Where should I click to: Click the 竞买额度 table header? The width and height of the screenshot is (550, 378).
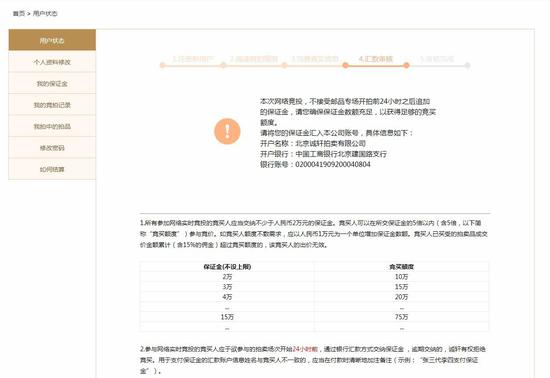pyautogui.click(x=401, y=267)
